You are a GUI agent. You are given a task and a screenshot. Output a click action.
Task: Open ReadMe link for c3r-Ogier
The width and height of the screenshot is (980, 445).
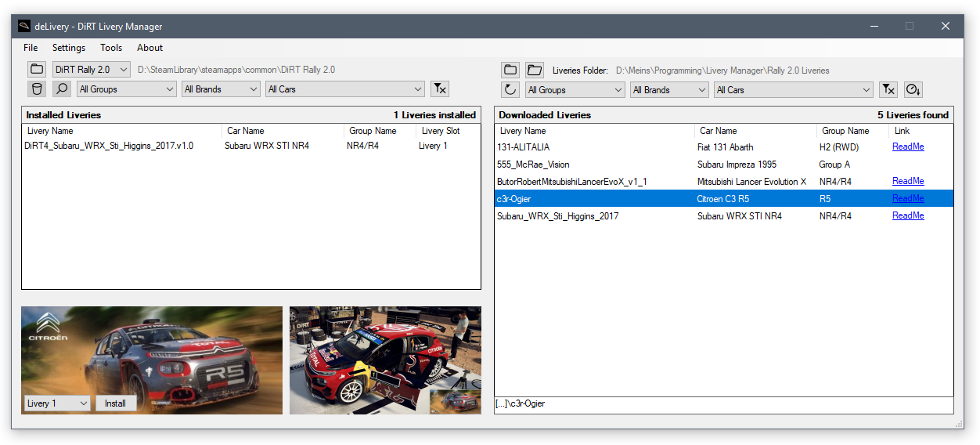click(908, 198)
